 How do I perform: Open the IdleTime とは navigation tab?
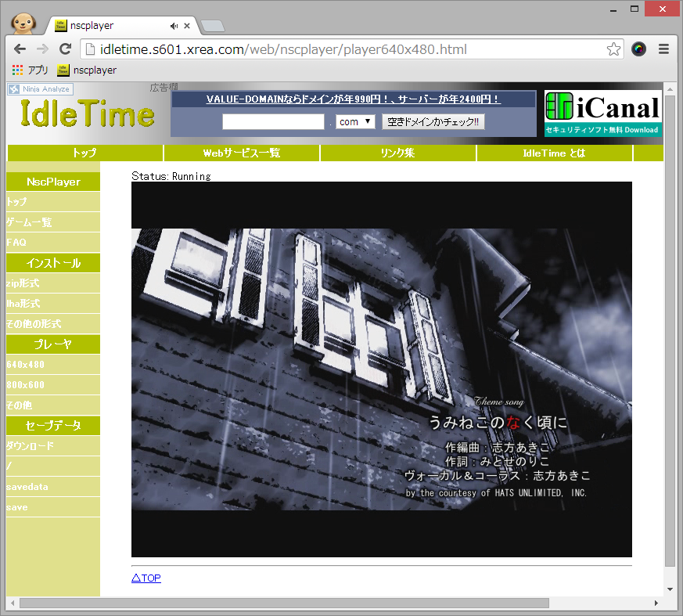point(554,153)
